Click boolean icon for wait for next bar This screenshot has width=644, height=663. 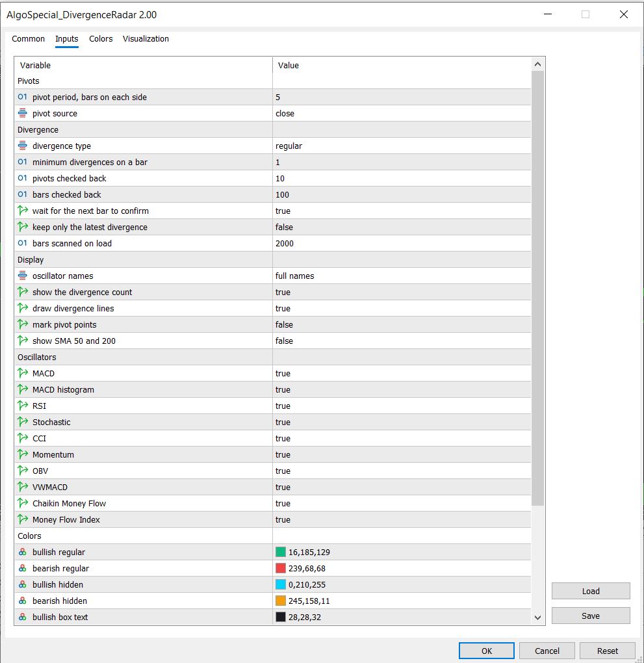coord(22,210)
